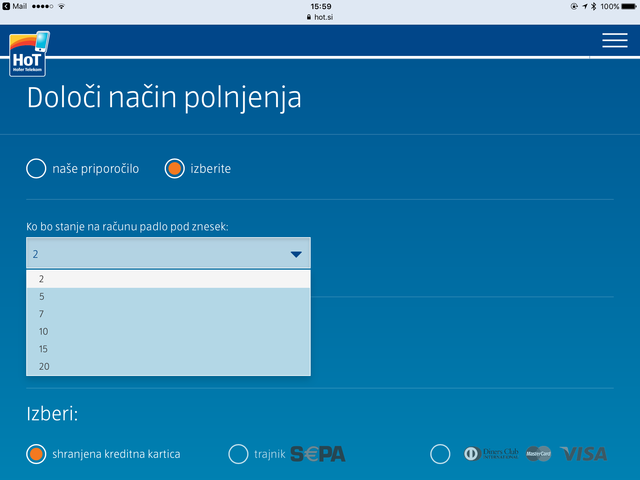Click the SEPA logo
Viewport: 640px width, 480px height.
tap(318, 454)
